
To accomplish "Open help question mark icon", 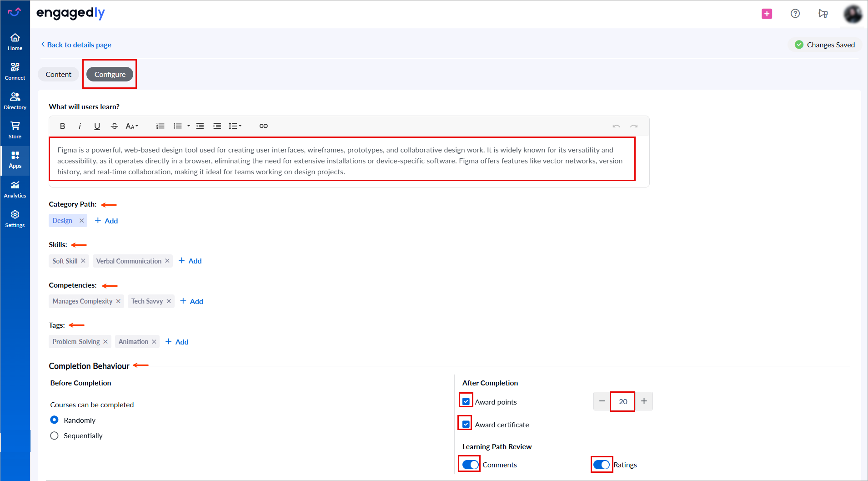I will click(795, 14).
